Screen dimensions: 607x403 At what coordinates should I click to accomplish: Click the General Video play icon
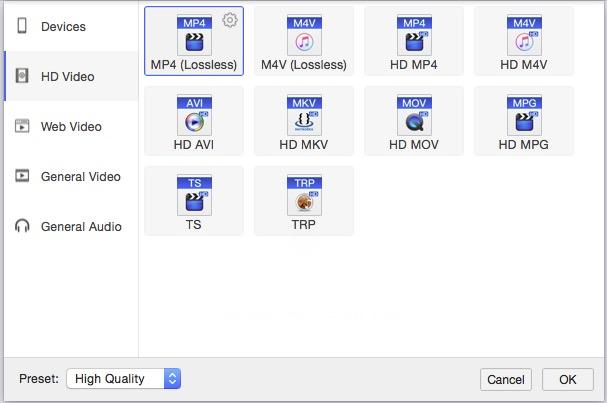22,176
